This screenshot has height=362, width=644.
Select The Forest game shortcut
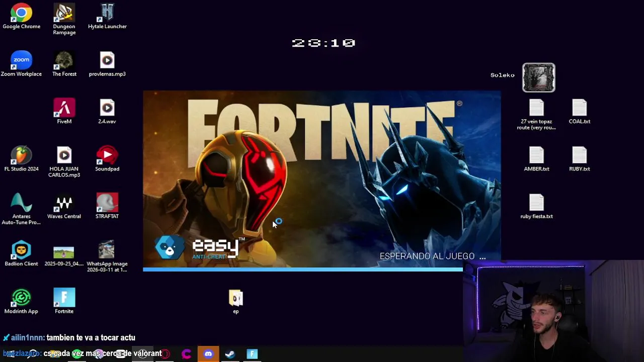pyautogui.click(x=64, y=64)
